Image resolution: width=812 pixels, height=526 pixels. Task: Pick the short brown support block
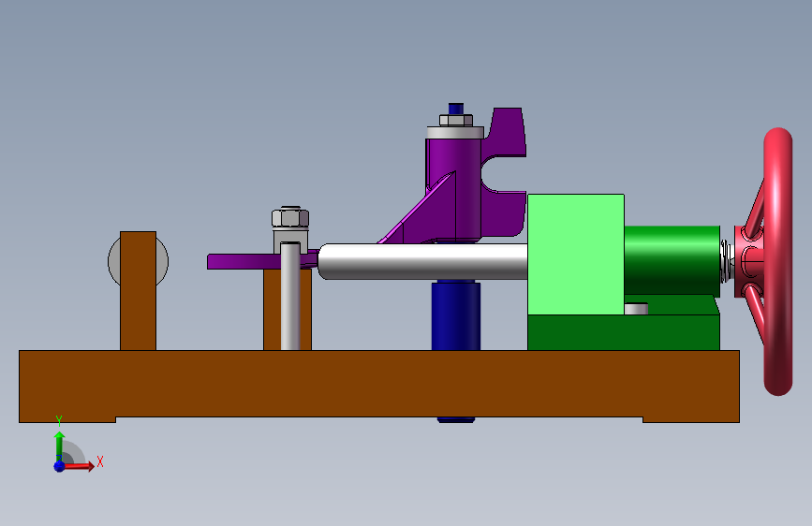pyautogui.click(x=272, y=309)
